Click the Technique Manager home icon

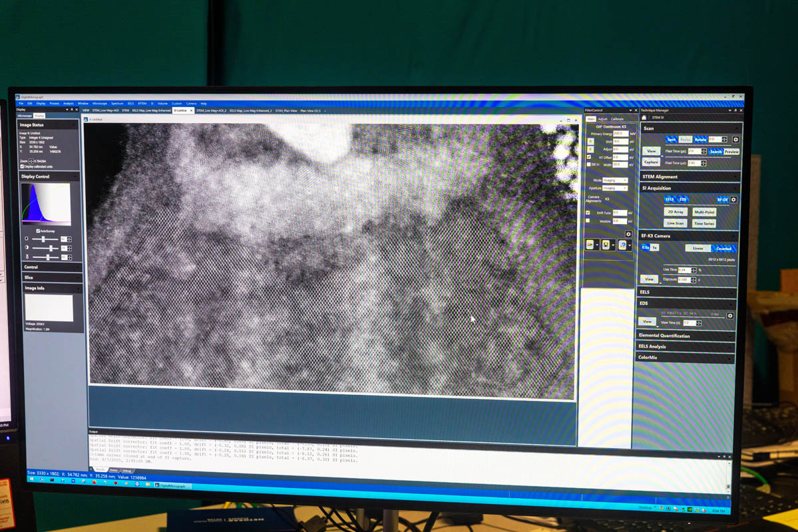click(x=644, y=118)
